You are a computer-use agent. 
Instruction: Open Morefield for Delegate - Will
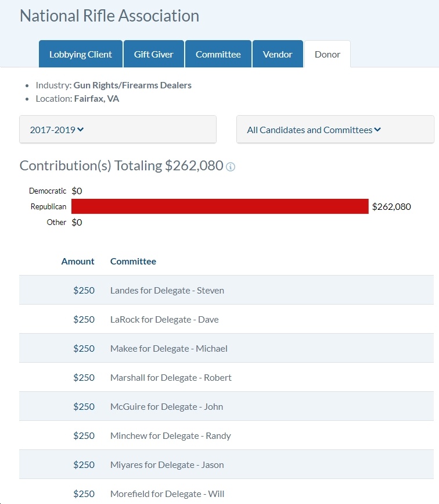(x=167, y=494)
